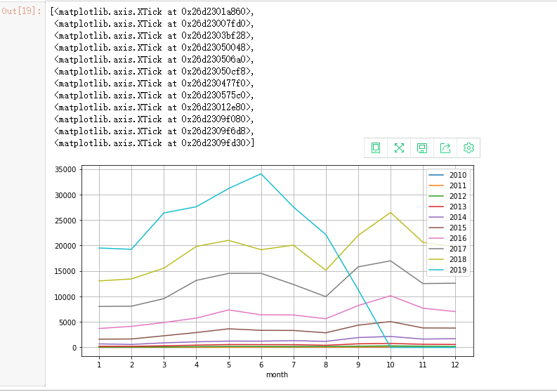Click the 15000 y-axis tick label
The width and height of the screenshot is (557, 392).
pyautogui.click(x=65, y=272)
